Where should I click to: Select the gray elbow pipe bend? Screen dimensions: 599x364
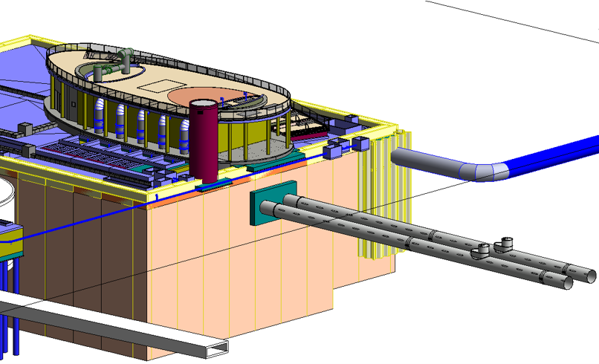pos(487,170)
